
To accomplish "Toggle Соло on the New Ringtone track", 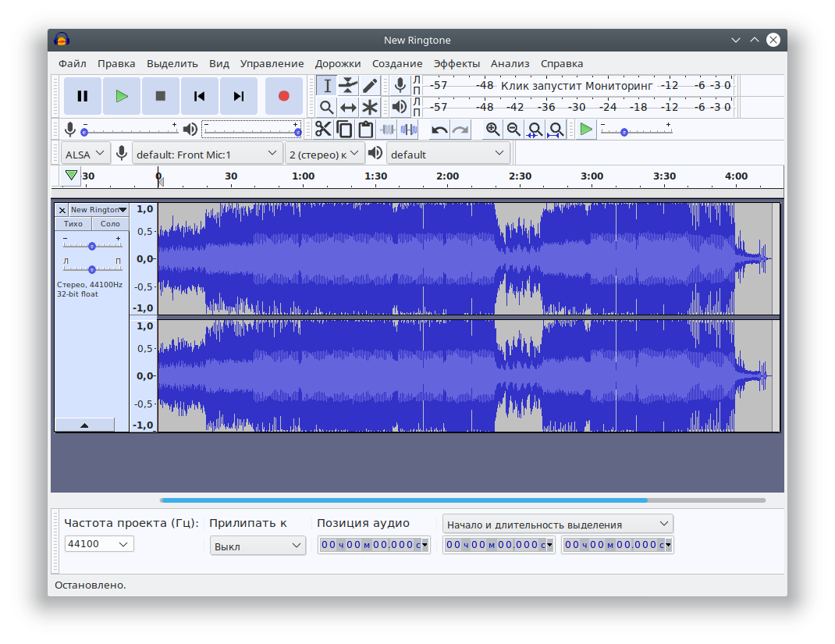I will (110, 224).
